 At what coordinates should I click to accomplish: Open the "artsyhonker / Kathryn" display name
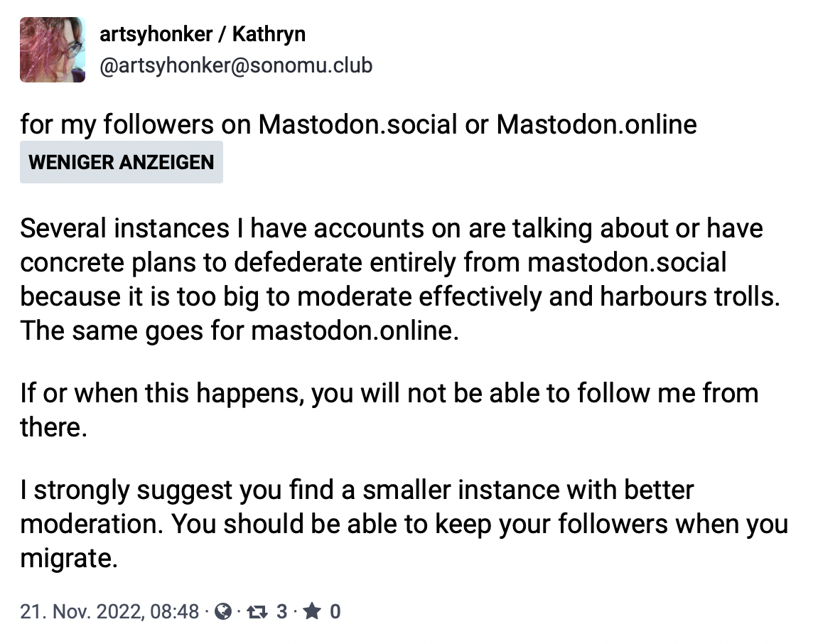click(x=203, y=34)
